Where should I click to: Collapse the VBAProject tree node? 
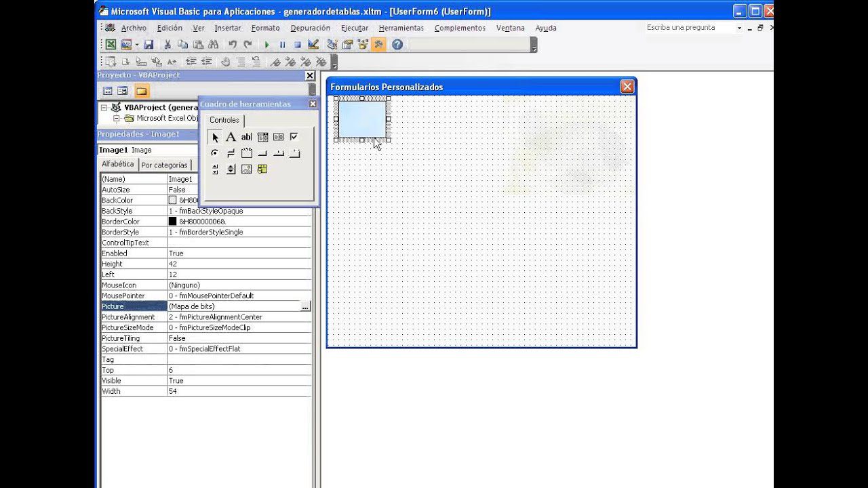[104, 107]
